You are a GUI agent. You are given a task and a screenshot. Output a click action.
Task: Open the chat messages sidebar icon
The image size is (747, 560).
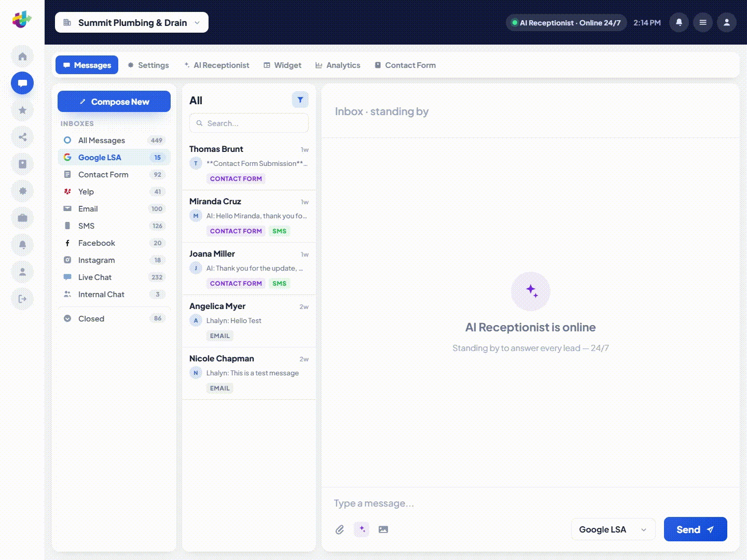click(22, 83)
